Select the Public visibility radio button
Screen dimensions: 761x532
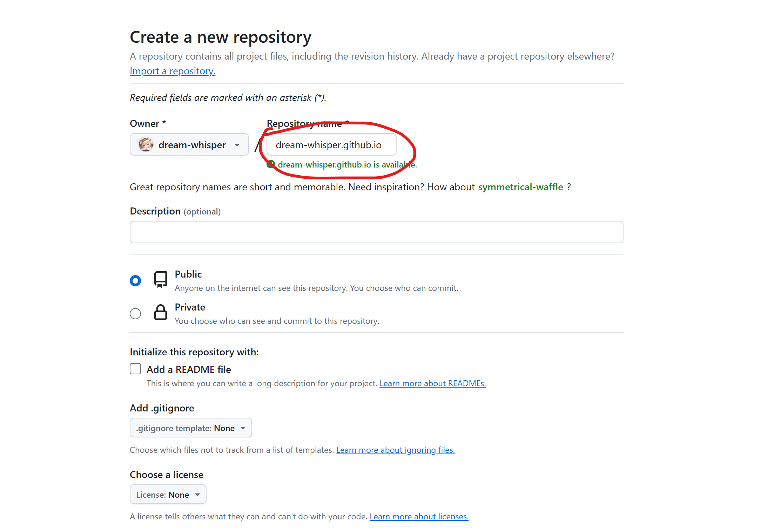pos(135,281)
